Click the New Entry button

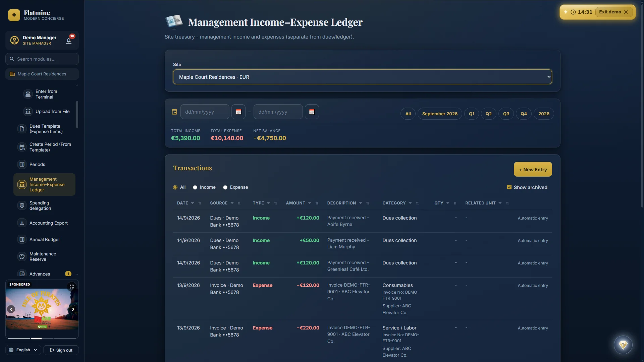[533, 169]
